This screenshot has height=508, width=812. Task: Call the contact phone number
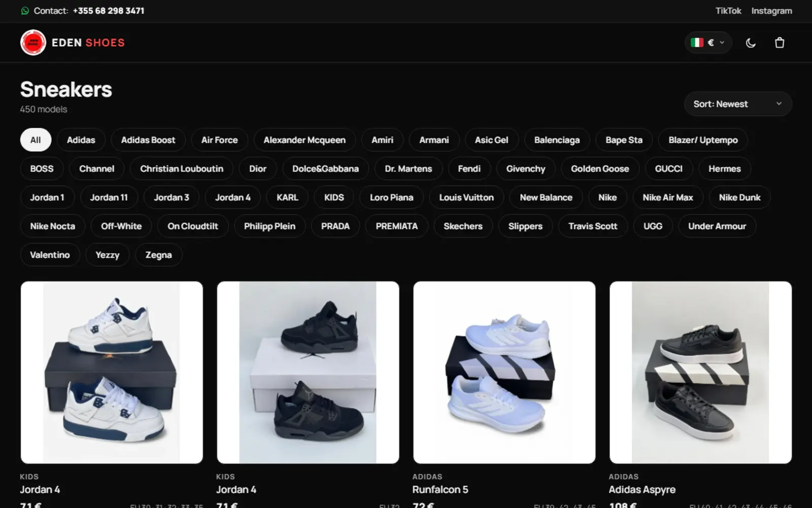[109, 11]
